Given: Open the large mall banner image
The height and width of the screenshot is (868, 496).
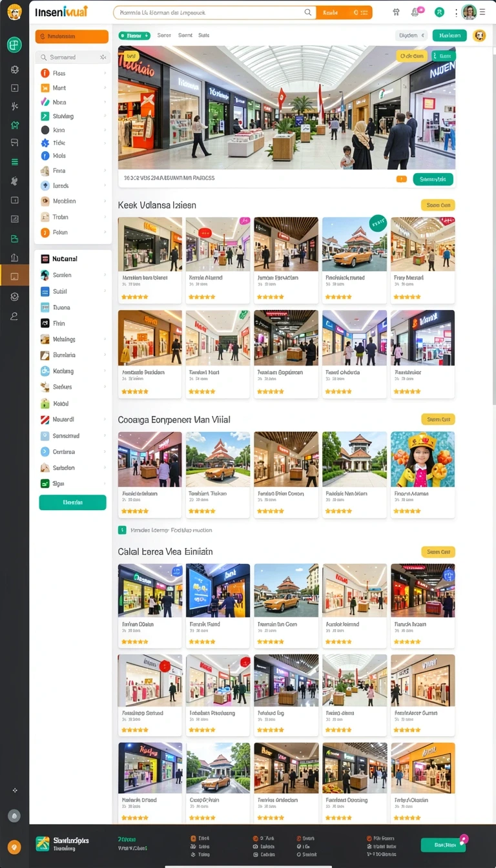Looking at the screenshot, I should (287, 108).
